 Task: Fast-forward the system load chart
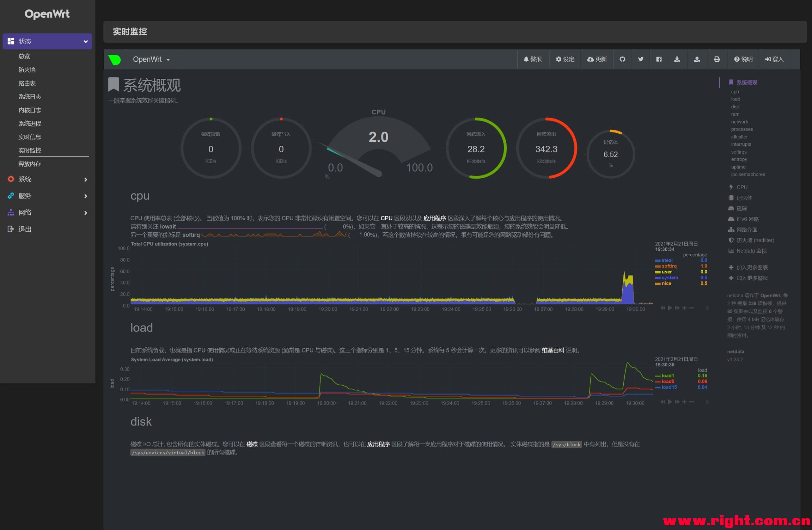point(677,402)
